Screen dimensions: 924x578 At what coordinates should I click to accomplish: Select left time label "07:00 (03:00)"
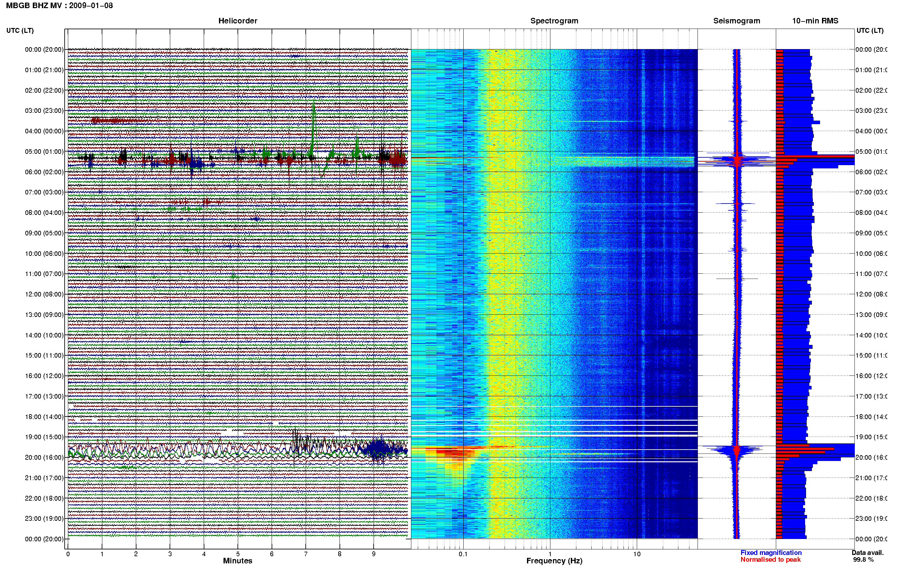(x=44, y=192)
